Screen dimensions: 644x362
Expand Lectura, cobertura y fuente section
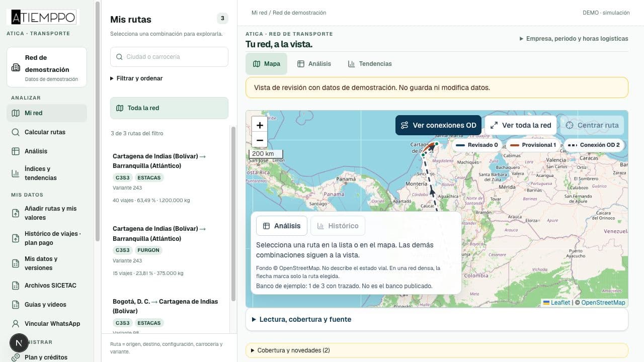pyautogui.click(x=437, y=319)
